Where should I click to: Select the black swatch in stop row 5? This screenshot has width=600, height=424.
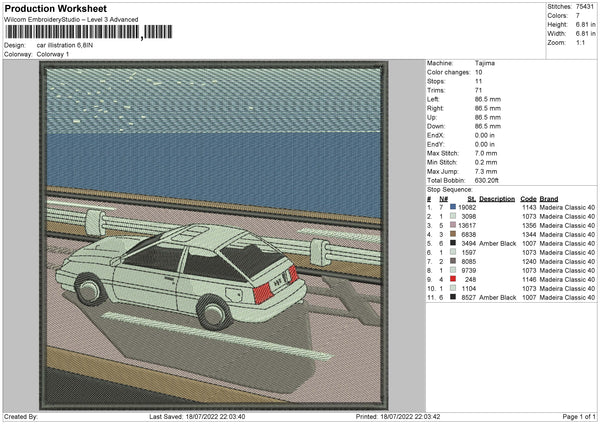(453, 243)
